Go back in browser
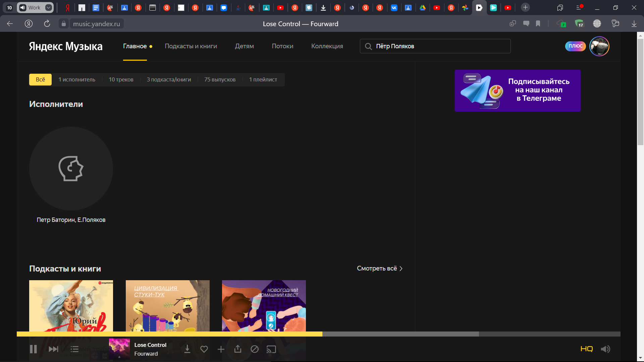Image resolution: width=644 pixels, height=362 pixels. coord(10,23)
